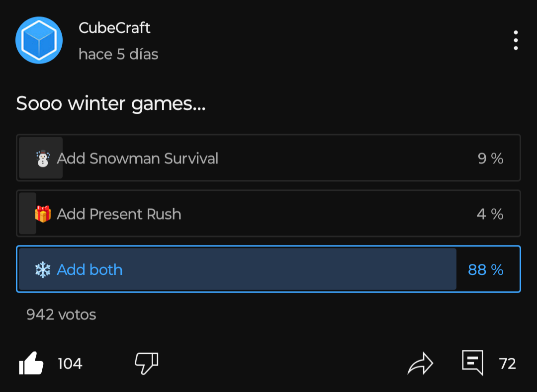Click the hace 5 días timestamp
Image resolution: width=537 pixels, height=392 pixels.
(118, 54)
